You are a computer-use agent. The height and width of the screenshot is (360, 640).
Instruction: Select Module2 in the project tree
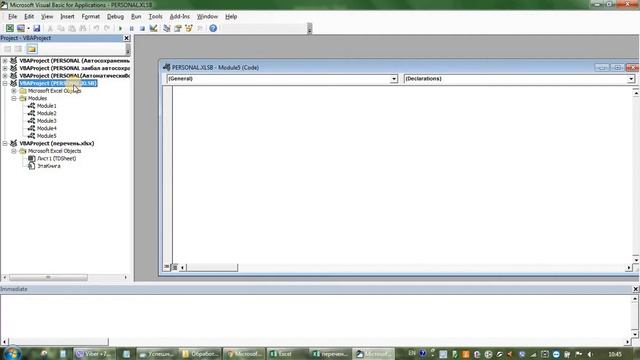pyautogui.click(x=47, y=113)
